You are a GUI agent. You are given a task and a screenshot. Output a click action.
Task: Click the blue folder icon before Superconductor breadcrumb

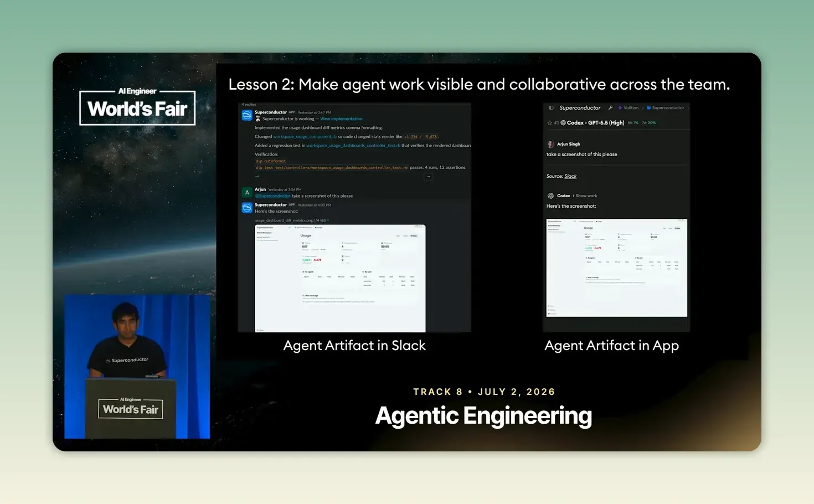coord(649,108)
